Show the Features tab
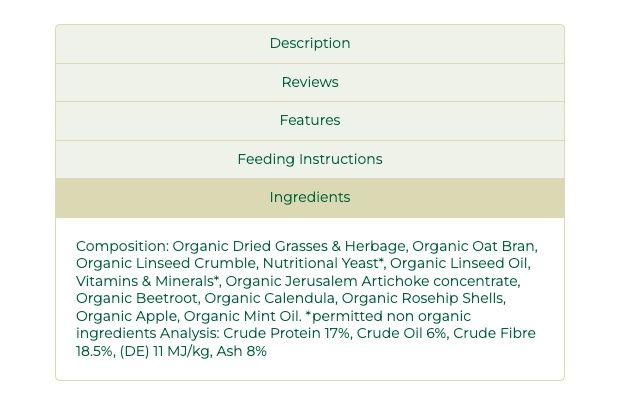 click(x=310, y=120)
